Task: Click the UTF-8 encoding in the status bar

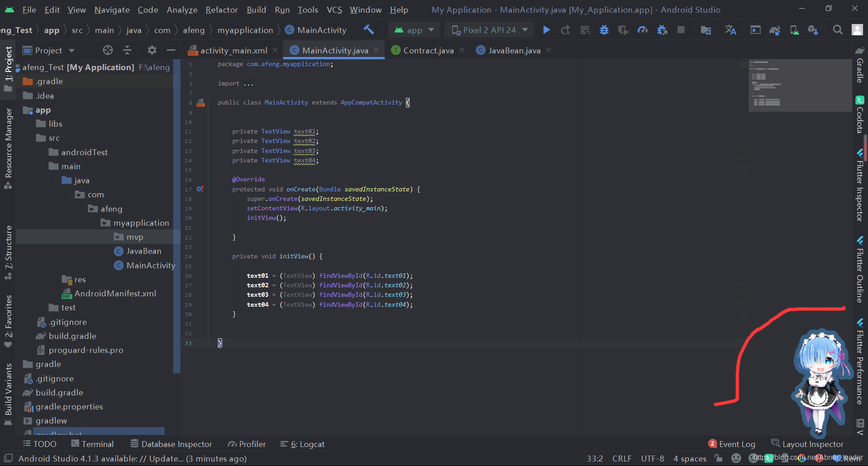Action: tap(652, 458)
